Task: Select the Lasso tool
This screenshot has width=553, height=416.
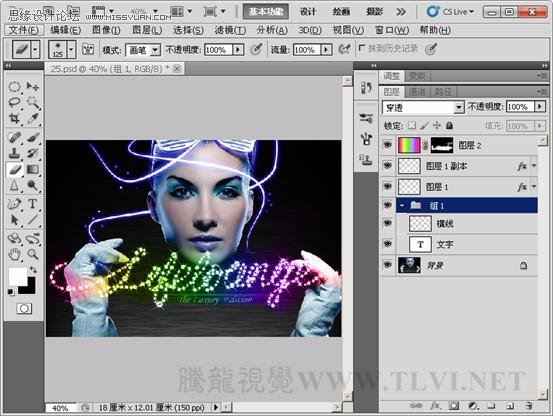Action: pyautogui.click(x=14, y=102)
